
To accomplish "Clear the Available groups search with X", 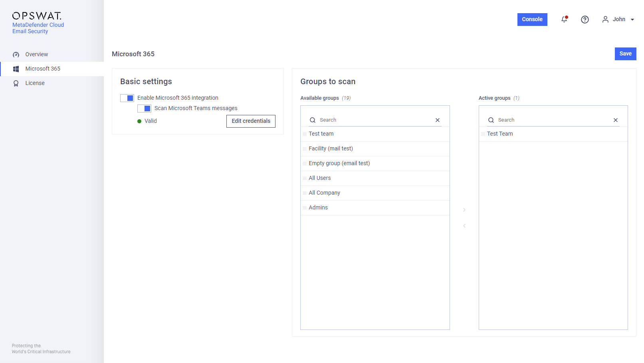I will [438, 120].
